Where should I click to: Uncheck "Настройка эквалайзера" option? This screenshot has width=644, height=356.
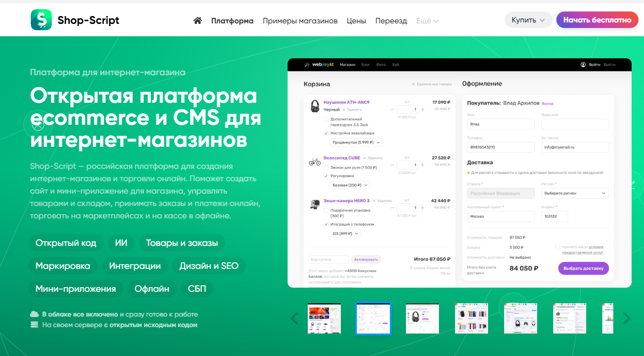(326, 133)
